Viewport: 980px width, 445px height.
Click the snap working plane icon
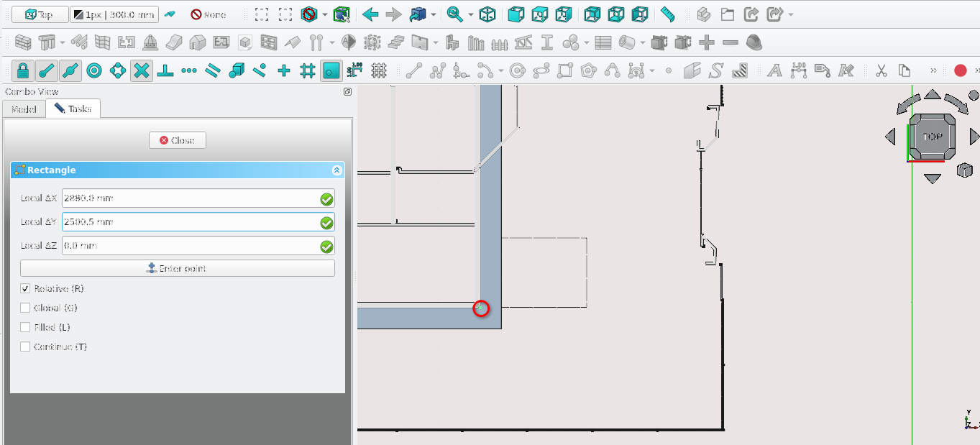click(331, 70)
